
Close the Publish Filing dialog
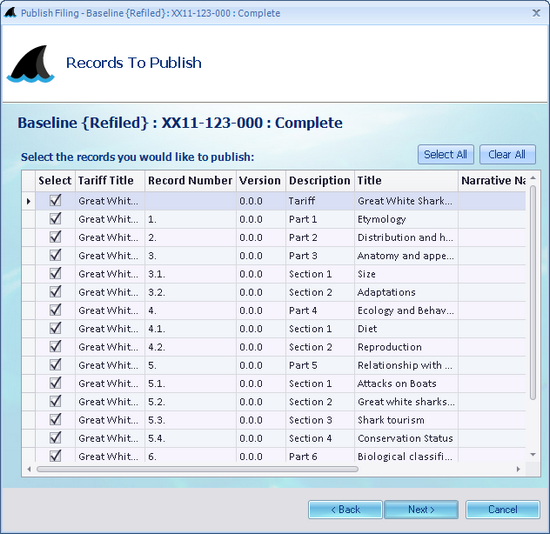tap(536, 13)
